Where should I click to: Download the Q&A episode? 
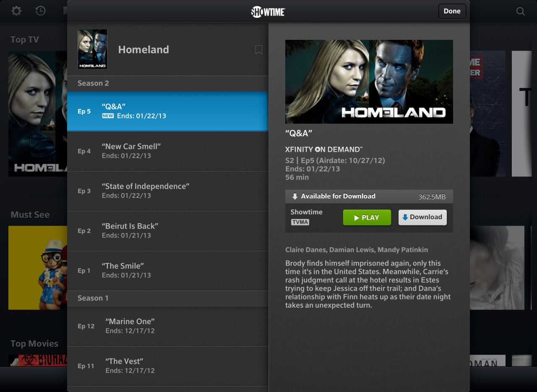pyautogui.click(x=422, y=217)
